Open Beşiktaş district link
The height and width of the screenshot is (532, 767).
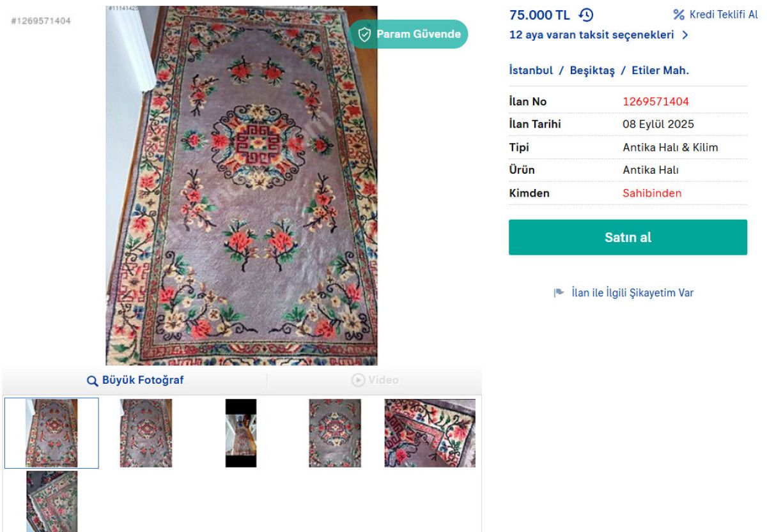(x=592, y=70)
